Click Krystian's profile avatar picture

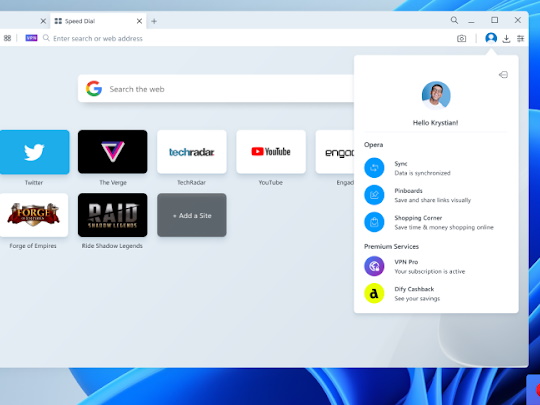(x=436, y=95)
